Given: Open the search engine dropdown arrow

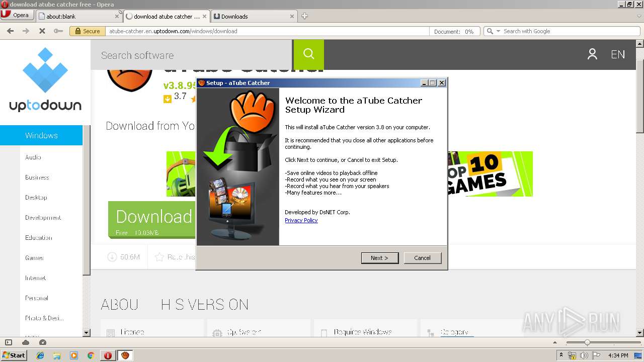Looking at the screenshot, I should pyautogui.click(x=499, y=31).
